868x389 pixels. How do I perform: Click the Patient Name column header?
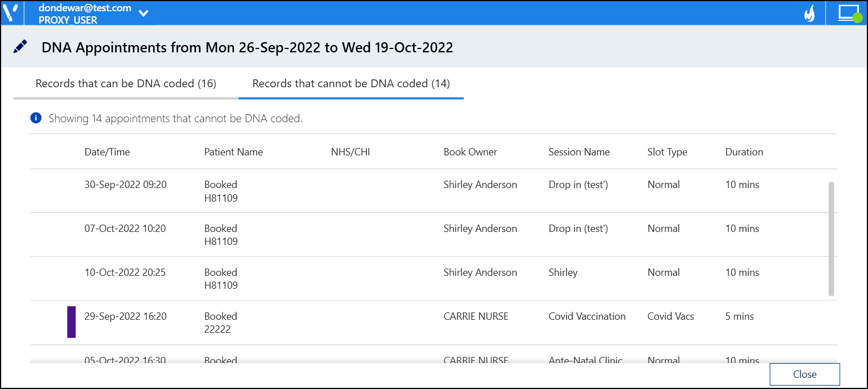tap(233, 152)
